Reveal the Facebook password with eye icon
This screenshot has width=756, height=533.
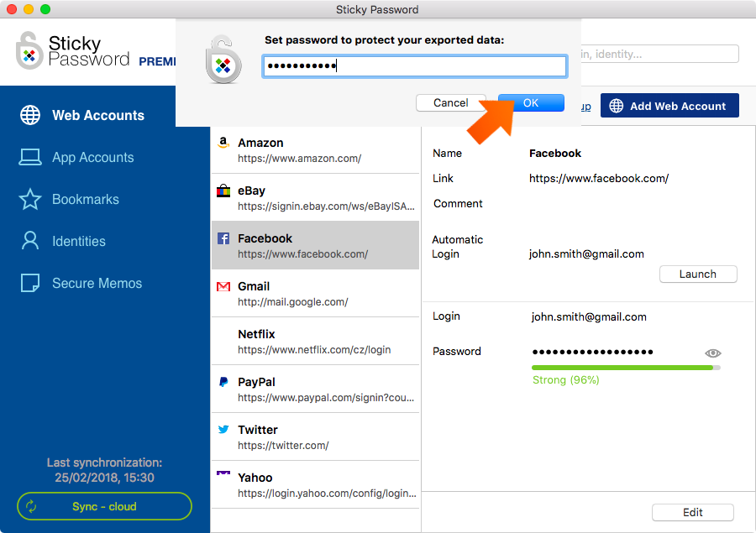coord(712,353)
